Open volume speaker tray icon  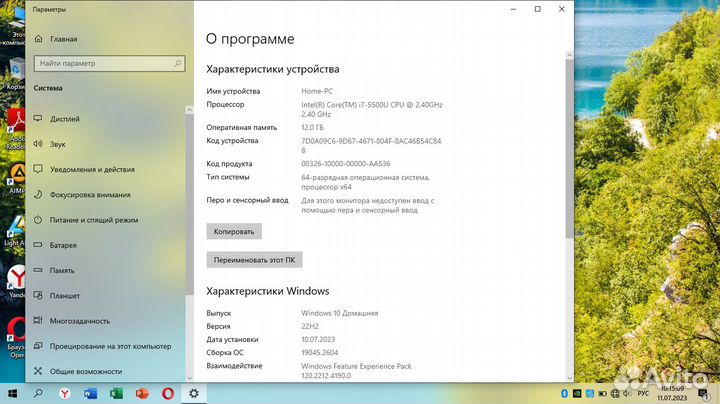pyautogui.click(x=627, y=393)
